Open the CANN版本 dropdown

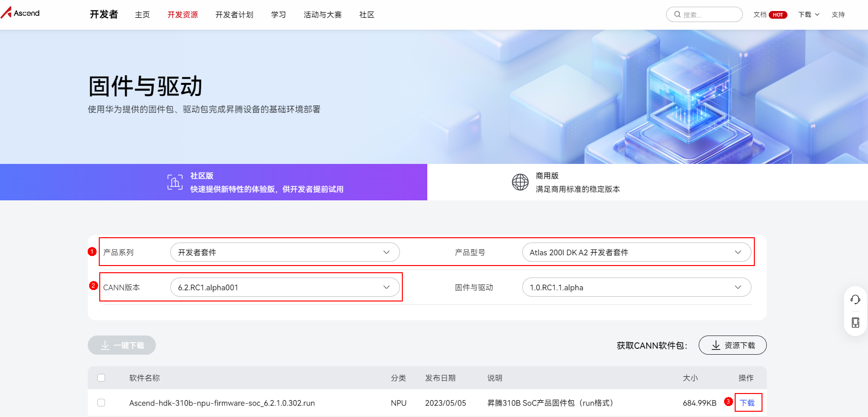click(x=285, y=287)
